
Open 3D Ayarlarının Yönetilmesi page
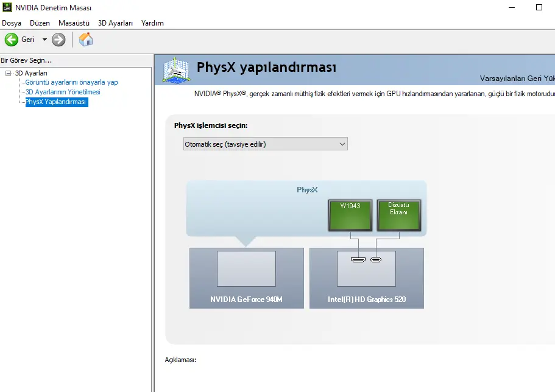point(63,92)
